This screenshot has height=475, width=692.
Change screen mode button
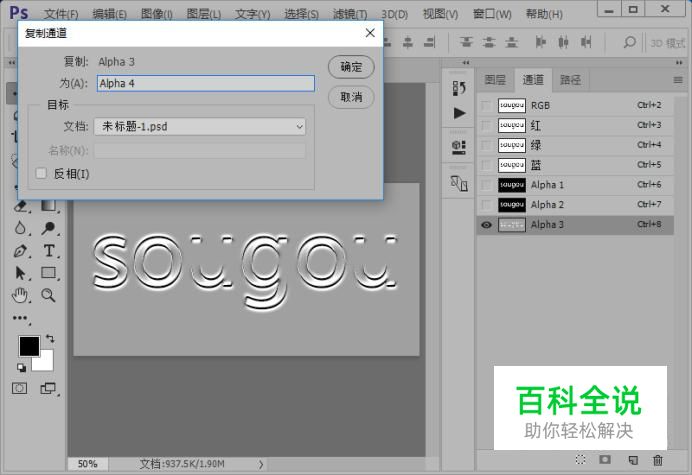(48, 388)
